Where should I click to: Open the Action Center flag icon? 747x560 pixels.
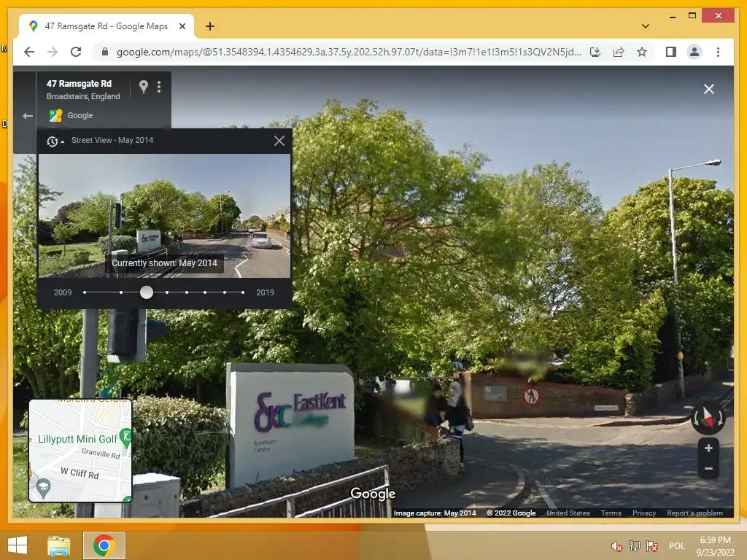pos(652,546)
